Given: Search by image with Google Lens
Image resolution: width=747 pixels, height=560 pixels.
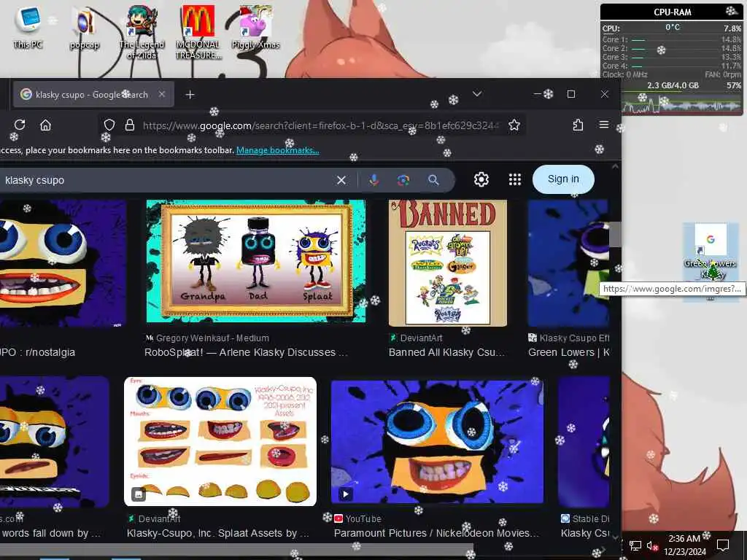Looking at the screenshot, I should coord(403,180).
